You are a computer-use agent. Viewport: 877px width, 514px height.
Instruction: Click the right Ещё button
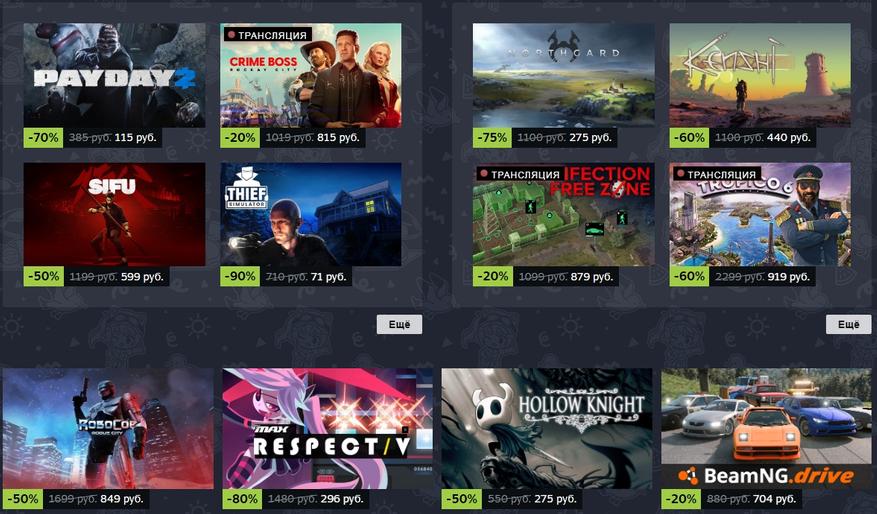pos(848,324)
